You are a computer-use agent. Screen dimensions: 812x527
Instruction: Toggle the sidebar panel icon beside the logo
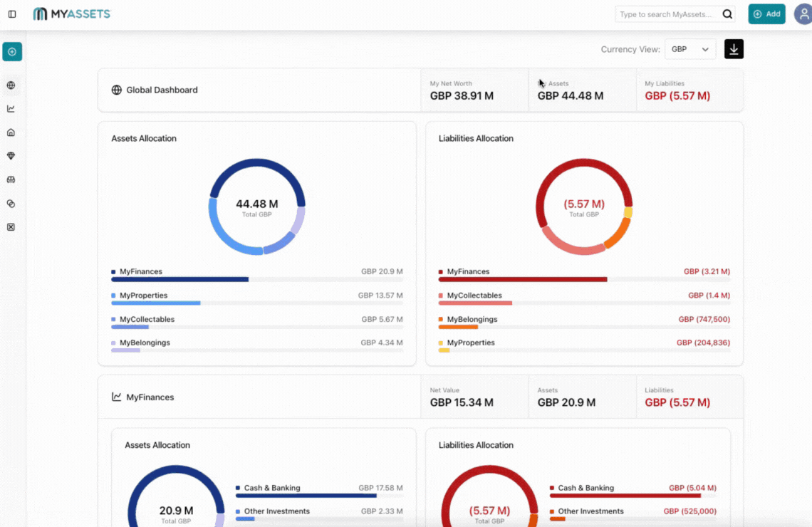point(12,14)
